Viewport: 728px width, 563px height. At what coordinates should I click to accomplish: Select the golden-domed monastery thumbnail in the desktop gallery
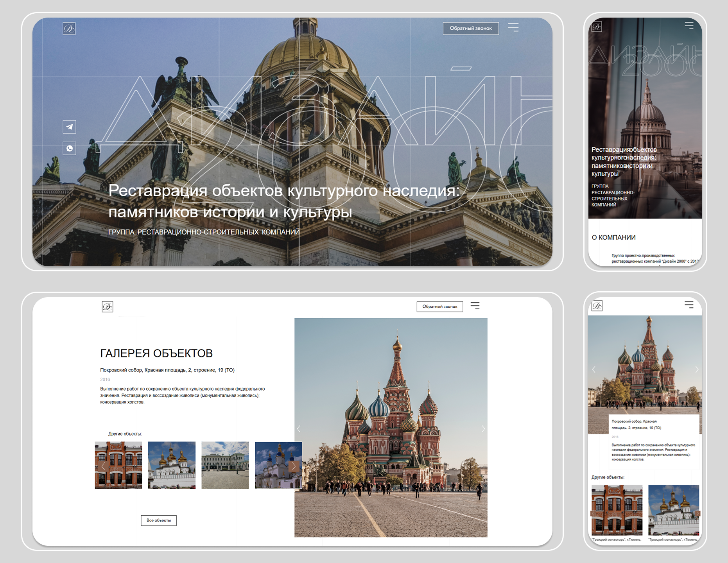[172, 465]
